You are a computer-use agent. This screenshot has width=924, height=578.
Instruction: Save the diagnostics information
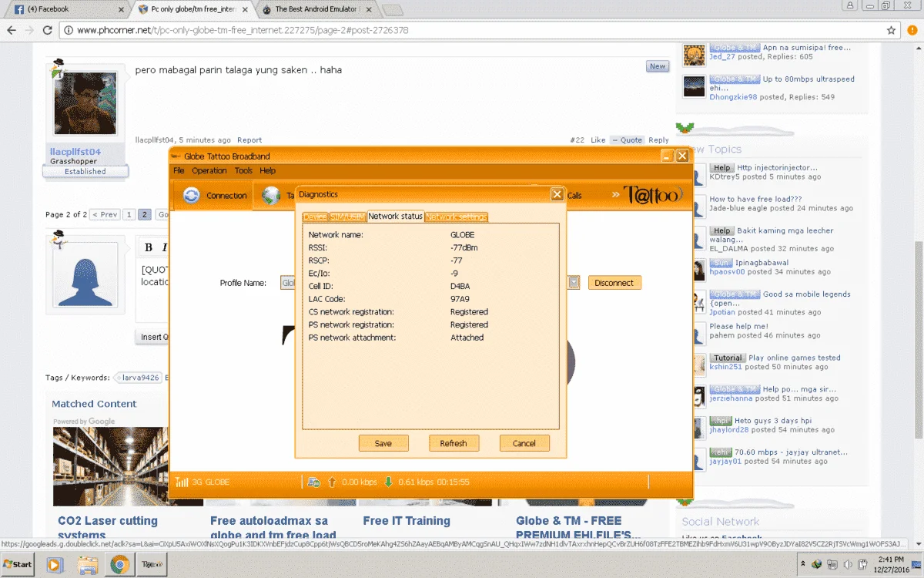pyautogui.click(x=383, y=443)
